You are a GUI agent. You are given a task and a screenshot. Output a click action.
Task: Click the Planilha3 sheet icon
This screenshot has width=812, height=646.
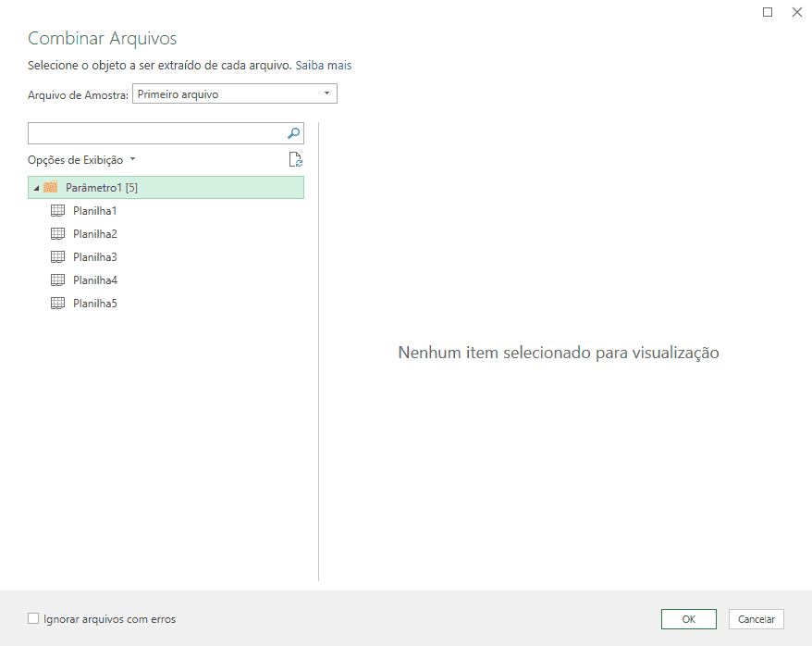57,257
